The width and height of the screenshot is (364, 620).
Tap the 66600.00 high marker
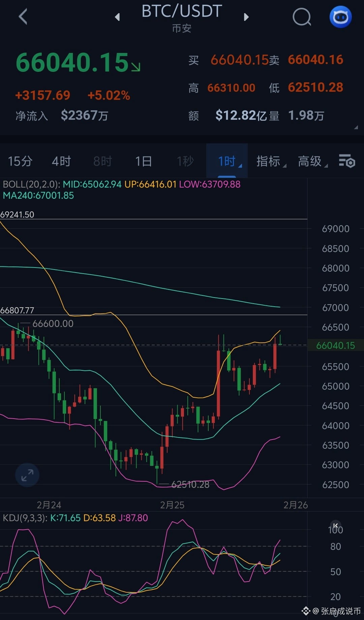[x=53, y=323]
